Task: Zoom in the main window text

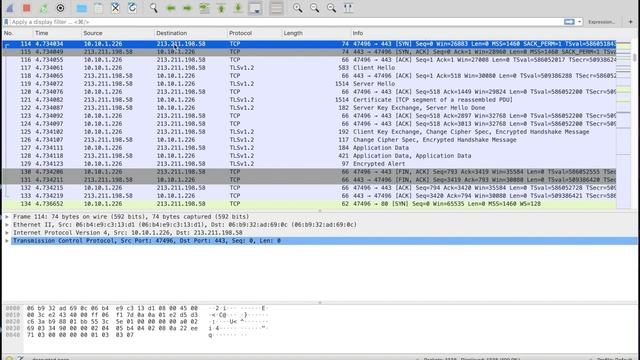Action: click(x=298, y=8)
